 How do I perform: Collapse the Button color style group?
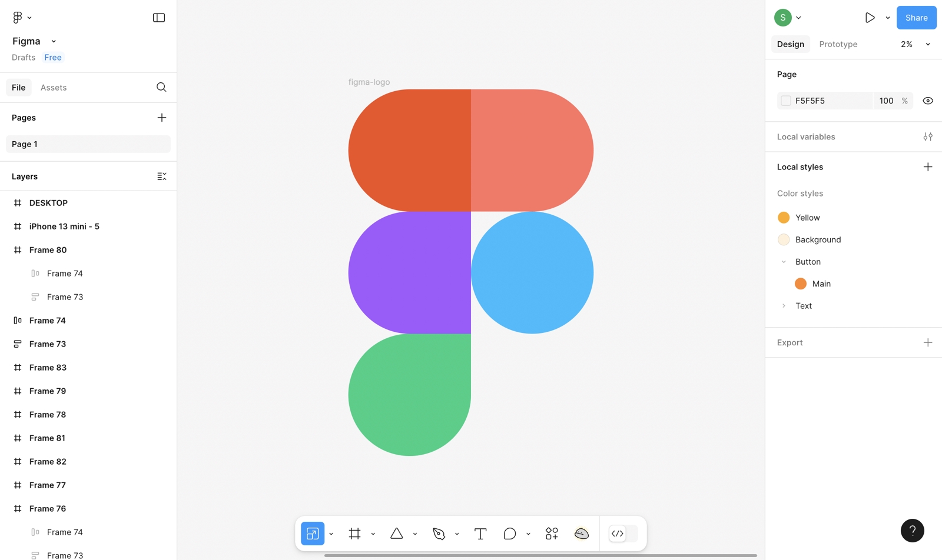[784, 262]
